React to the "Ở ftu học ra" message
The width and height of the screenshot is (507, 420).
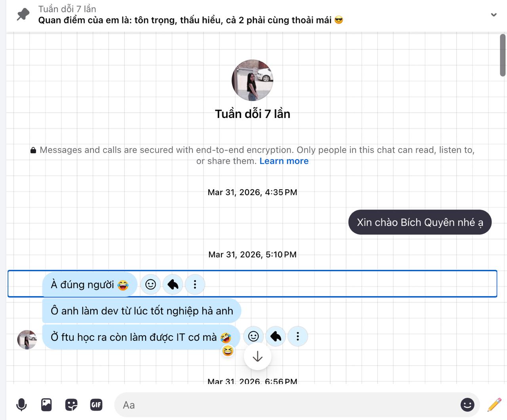click(253, 336)
